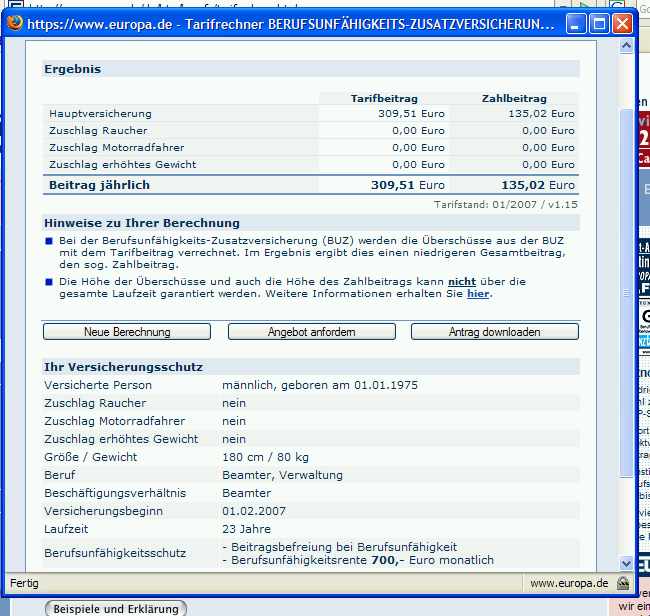Click the Fertig status text
Image resolution: width=650 pixels, height=616 pixels.
point(24,584)
